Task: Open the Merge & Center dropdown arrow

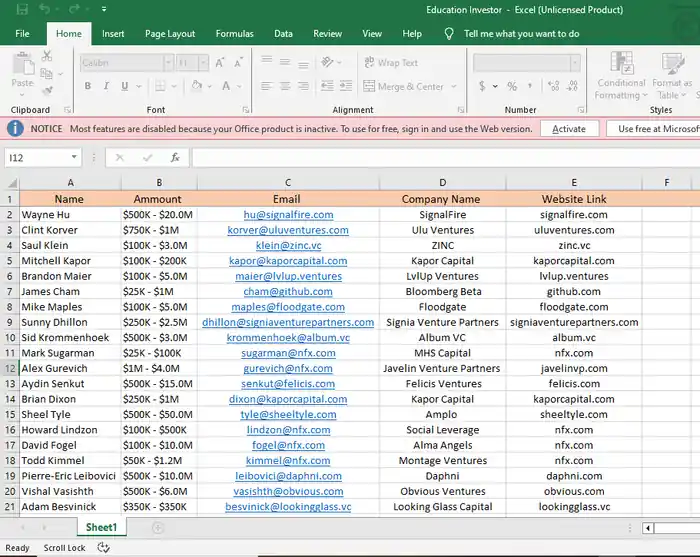Action: pos(454,86)
